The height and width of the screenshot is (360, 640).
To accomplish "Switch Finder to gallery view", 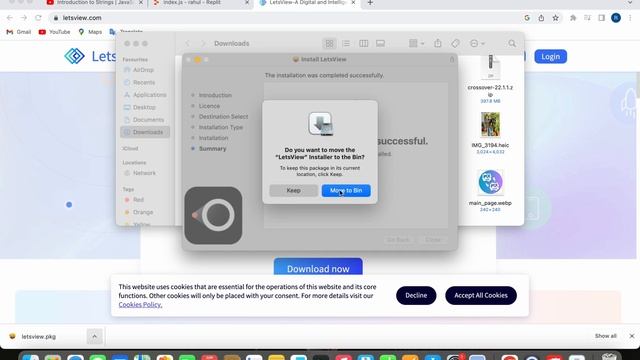I will click(x=380, y=43).
